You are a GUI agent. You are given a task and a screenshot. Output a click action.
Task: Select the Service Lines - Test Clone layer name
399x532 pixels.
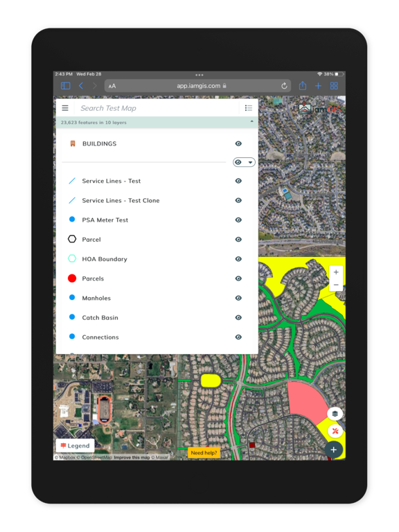(x=121, y=200)
